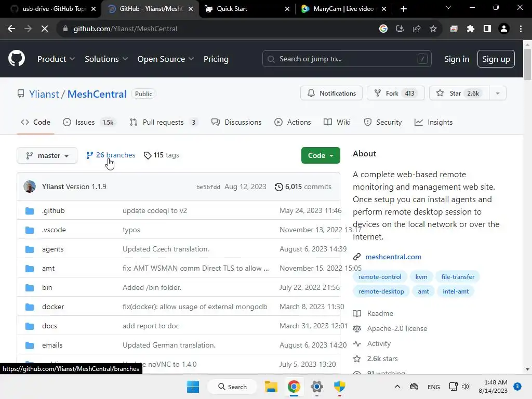Click the page vertical scrollbar thumb

[527, 64]
